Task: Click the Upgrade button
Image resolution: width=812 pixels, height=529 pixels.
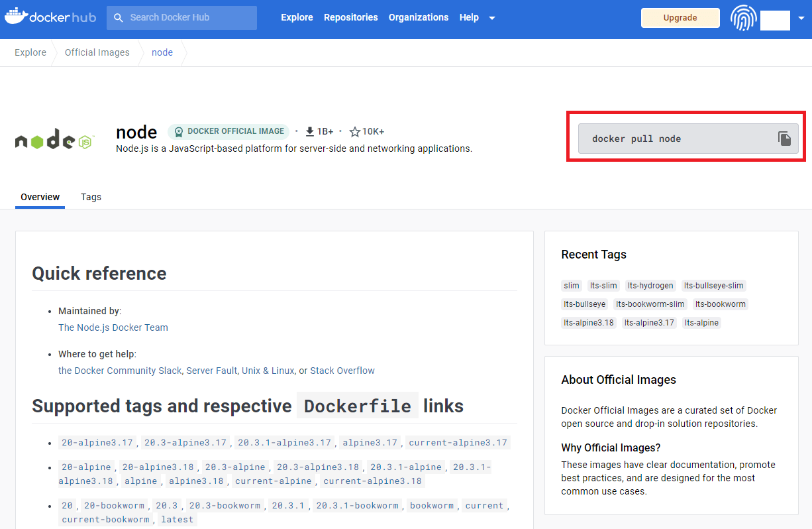Action: [x=680, y=18]
